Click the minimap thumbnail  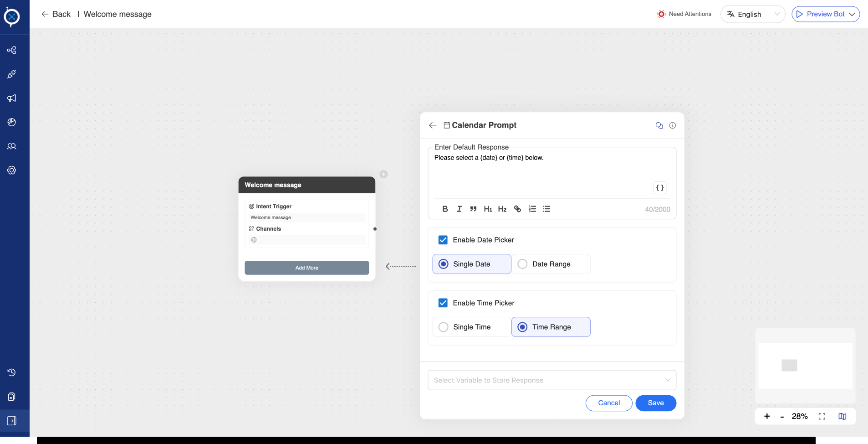tap(805, 366)
